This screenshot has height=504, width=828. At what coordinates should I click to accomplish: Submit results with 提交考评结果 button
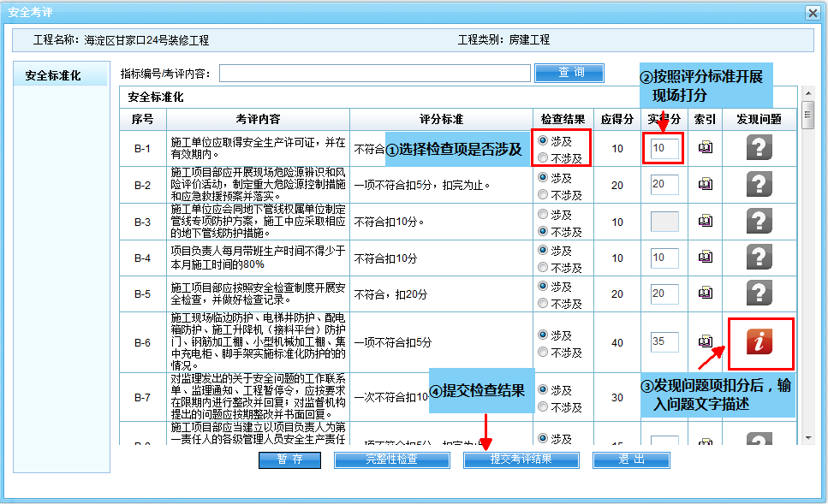[x=521, y=460]
